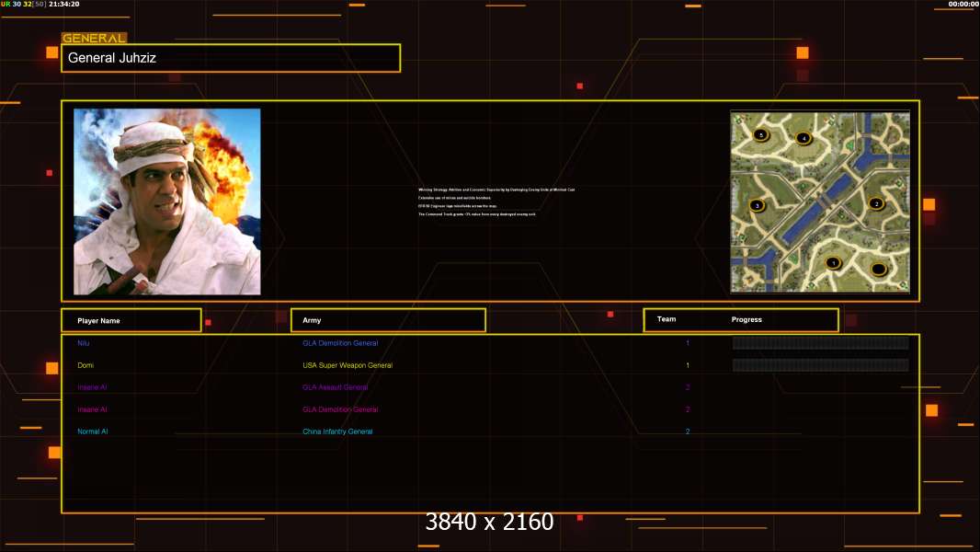Click the Team column header
The width and height of the screenshot is (980, 552).
[x=667, y=319]
